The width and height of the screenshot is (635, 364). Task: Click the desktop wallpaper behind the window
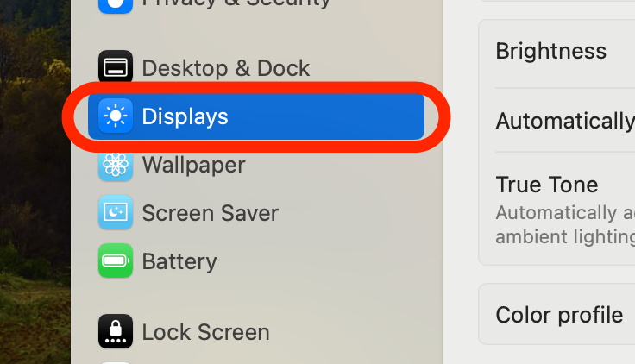pyautogui.click(x=35, y=173)
